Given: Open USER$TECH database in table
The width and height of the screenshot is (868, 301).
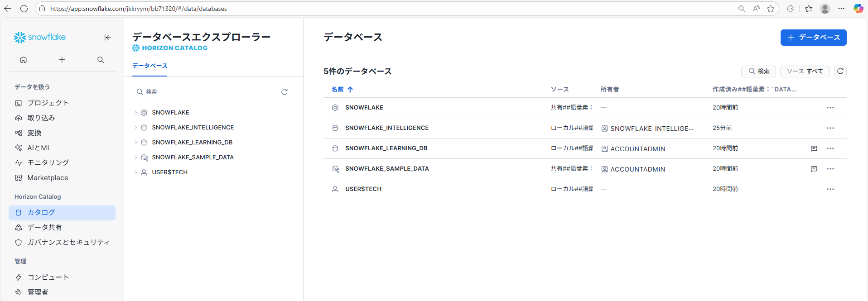Looking at the screenshot, I should click(363, 189).
